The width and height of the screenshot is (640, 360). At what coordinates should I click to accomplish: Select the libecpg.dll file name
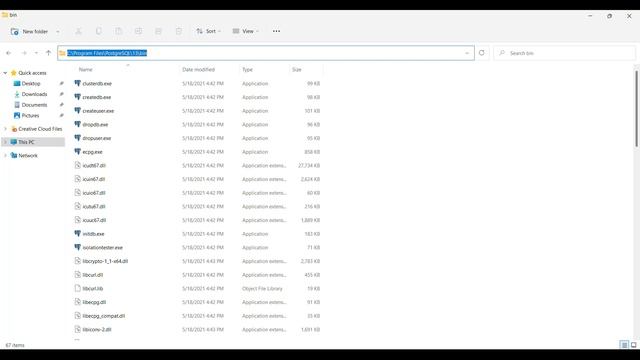94,302
